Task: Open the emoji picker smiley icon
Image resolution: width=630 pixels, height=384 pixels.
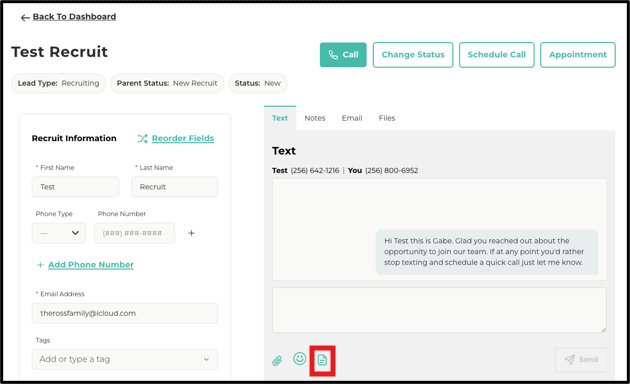Action: pyautogui.click(x=300, y=358)
